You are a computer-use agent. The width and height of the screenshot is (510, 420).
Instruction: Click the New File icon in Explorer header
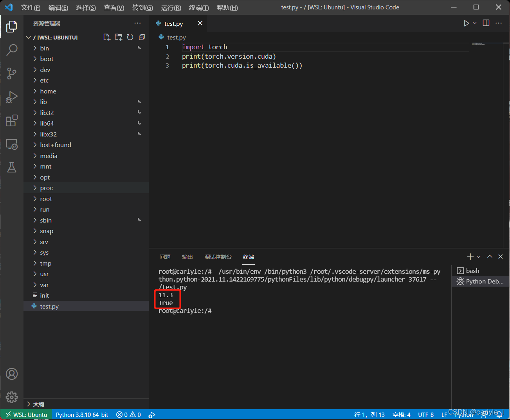pyautogui.click(x=106, y=37)
